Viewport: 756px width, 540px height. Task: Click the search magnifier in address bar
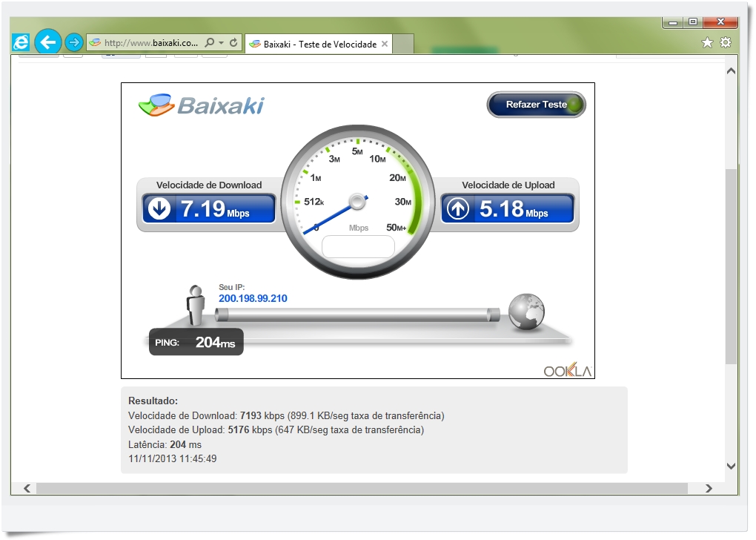pos(209,42)
